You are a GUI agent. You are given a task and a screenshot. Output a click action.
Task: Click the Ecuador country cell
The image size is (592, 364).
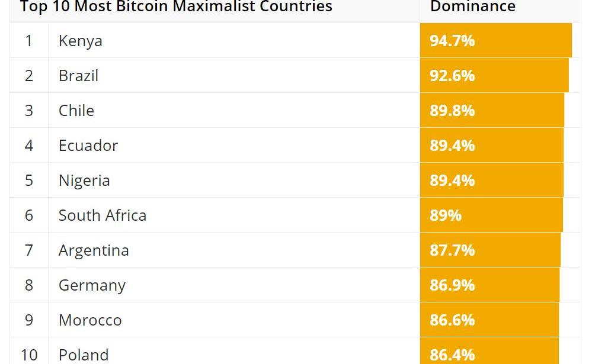pos(88,146)
